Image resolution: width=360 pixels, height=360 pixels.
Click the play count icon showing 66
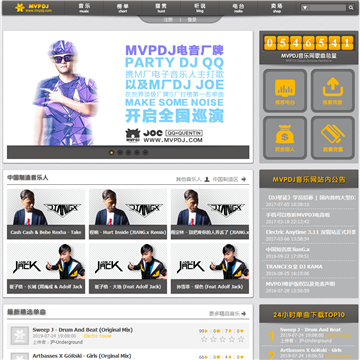pos(206,358)
